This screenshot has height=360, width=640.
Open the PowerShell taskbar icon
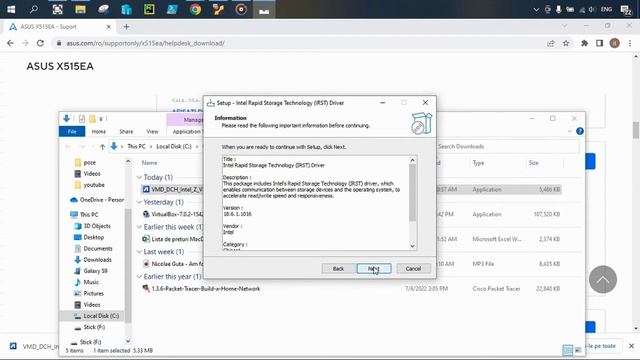pyautogui.click(x=172, y=9)
